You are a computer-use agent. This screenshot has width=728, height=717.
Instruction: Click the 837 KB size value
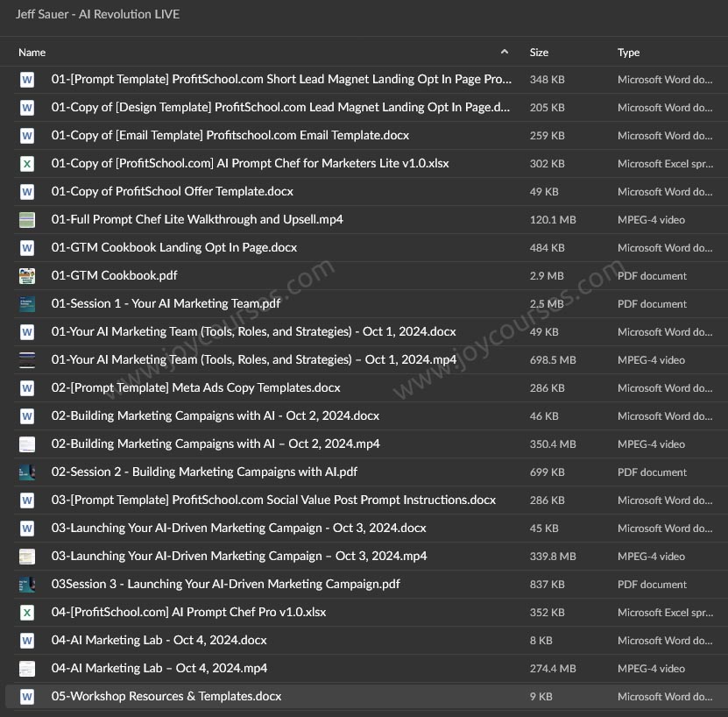(x=548, y=584)
